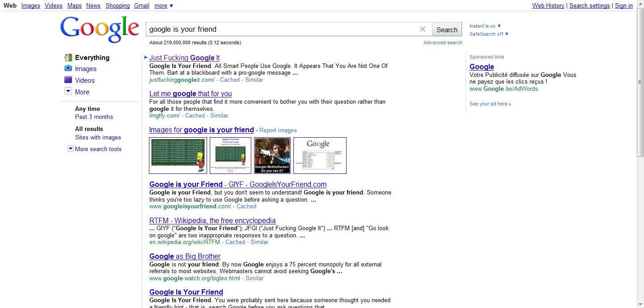The width and height of the screenshot is (644, 308).
Task: Expand the More filter arrow icon
Action: click(x=68, y=91)
